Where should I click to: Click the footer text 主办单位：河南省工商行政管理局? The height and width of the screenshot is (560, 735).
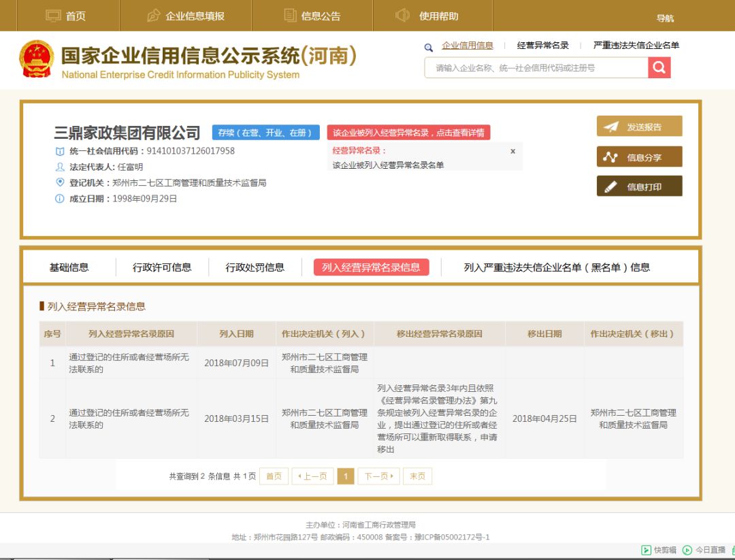coord(361,525)
